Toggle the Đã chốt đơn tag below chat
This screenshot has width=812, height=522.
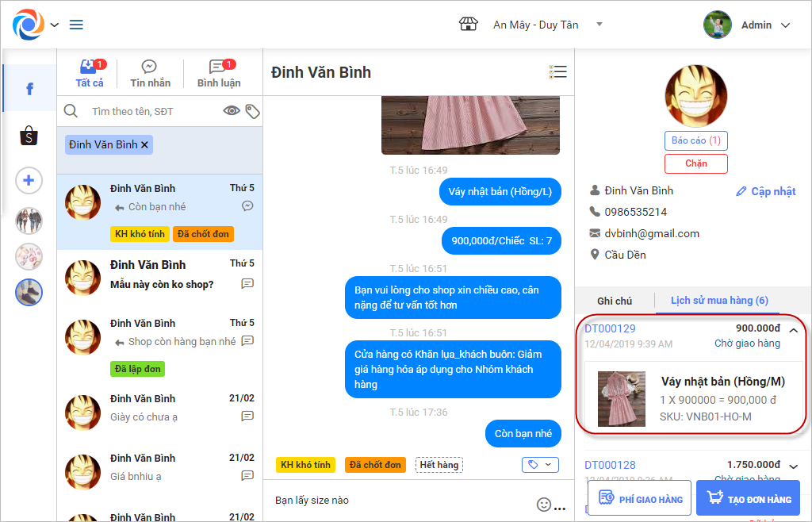tap(375, 465)
